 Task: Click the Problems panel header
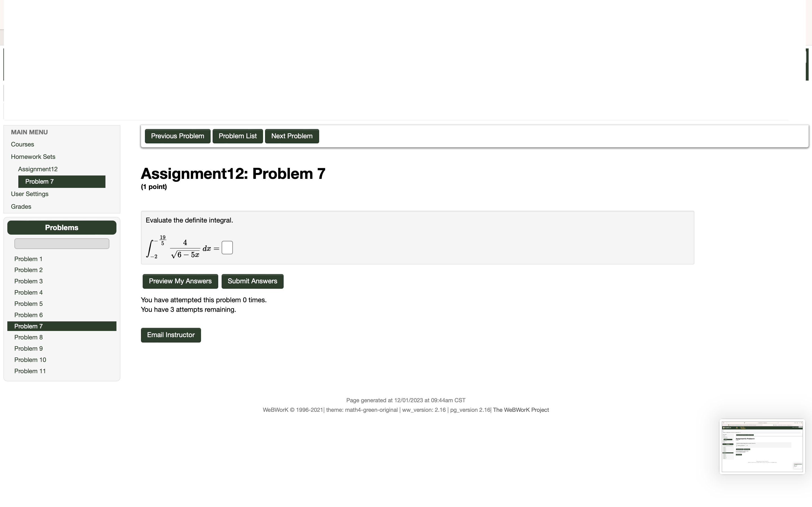pyautogui.click(x=62, y=227)
